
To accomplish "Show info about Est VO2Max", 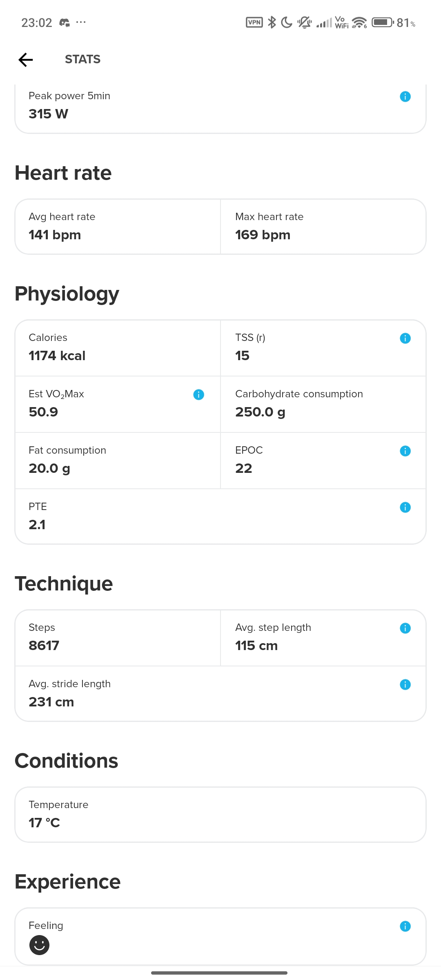I will click(x=198, y=394).
